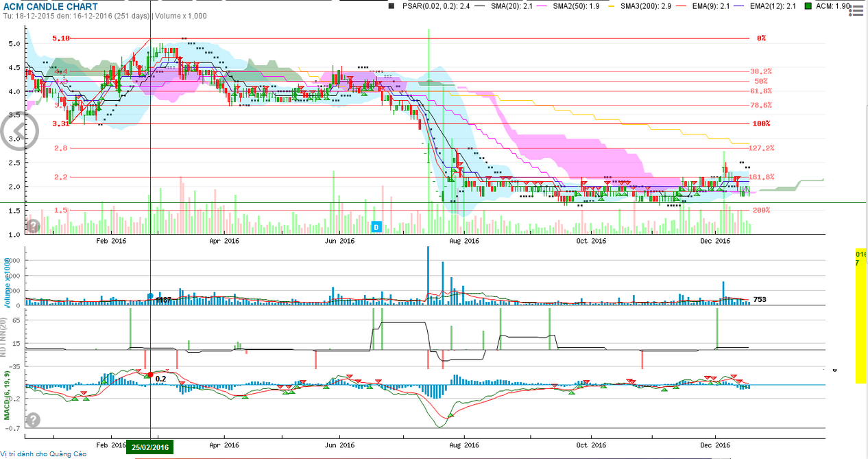Click Jun 2016 on the bottom time axis
Viewport: 868px width, 459px height.
point(339,444)
